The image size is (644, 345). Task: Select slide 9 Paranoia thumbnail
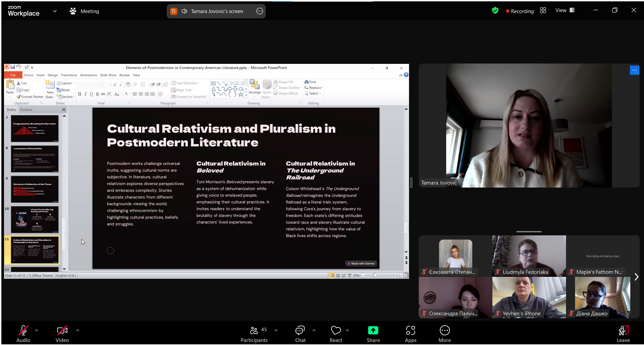click(34, 189)
